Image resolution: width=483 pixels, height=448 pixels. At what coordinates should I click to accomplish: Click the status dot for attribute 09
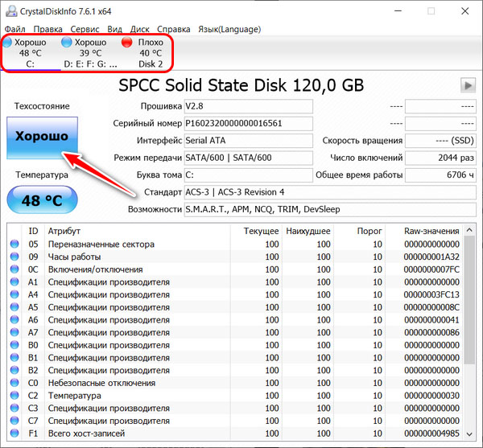14,257
